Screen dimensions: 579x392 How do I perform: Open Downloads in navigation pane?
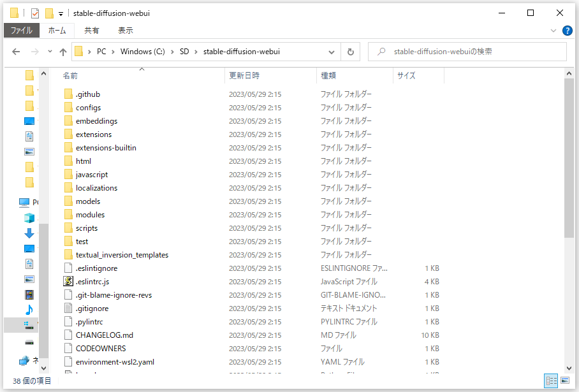[x=29, y=233]
